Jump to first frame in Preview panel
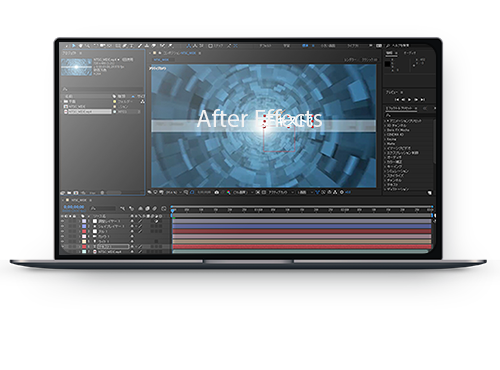The width and height of the screenshot is (500, 370). click(397, 99)
